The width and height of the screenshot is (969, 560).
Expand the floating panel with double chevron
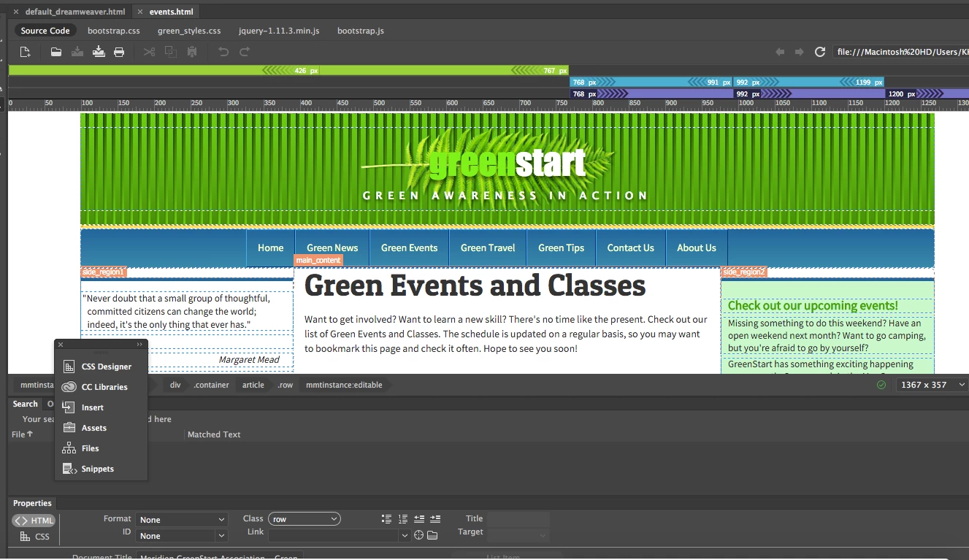click(x=139, y=345)
